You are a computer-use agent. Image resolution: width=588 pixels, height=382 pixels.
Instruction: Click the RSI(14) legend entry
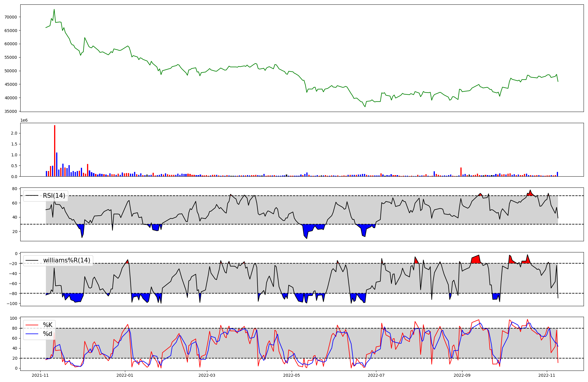[54, 196]
